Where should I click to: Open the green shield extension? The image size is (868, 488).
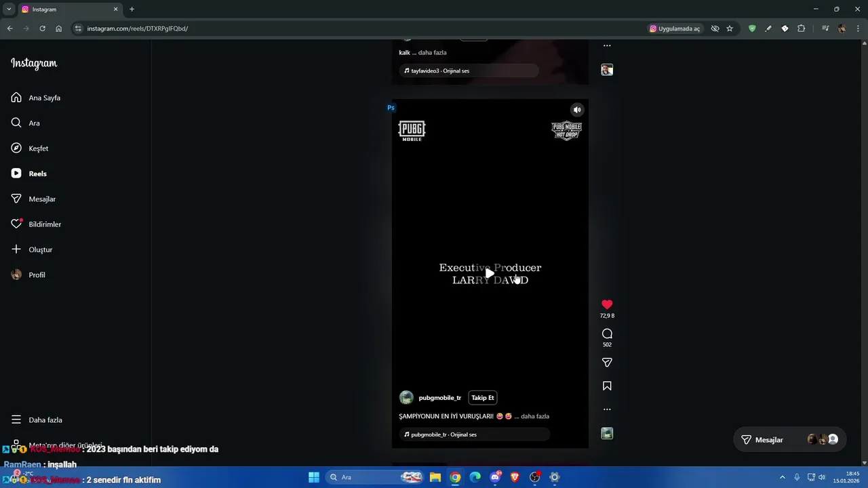coord(752,28)
